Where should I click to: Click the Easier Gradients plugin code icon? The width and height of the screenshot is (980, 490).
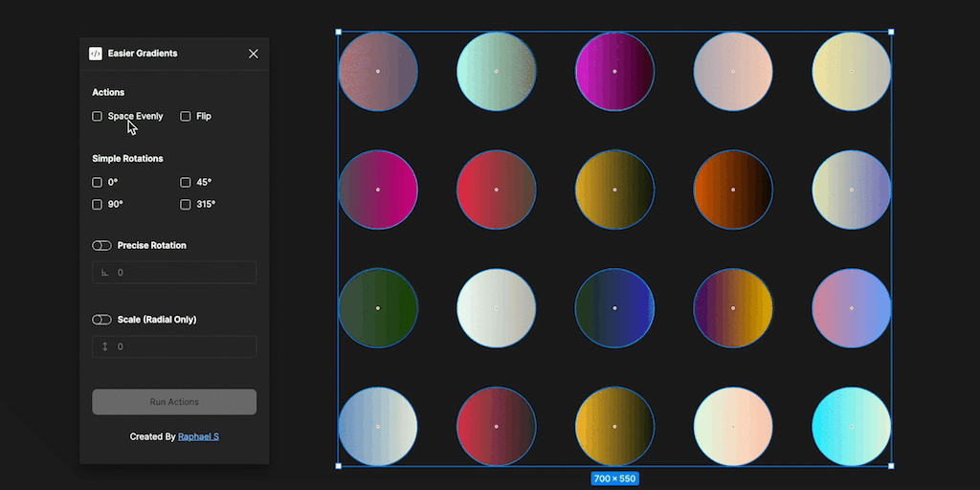click(96, 54)
